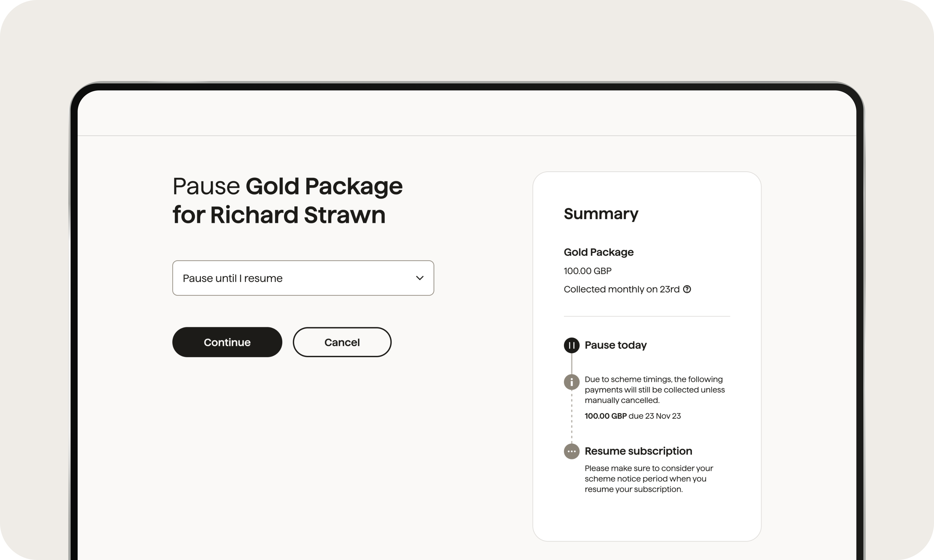Click the "Collected monthly on 23rd" text
This screenshot has width=934, height=560.
coord(621,290)
